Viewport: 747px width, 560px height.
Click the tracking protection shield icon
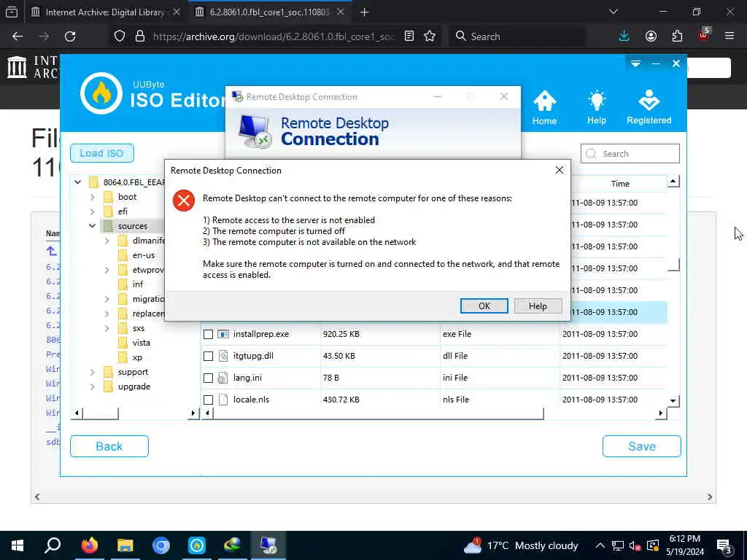tap(120, 36)
